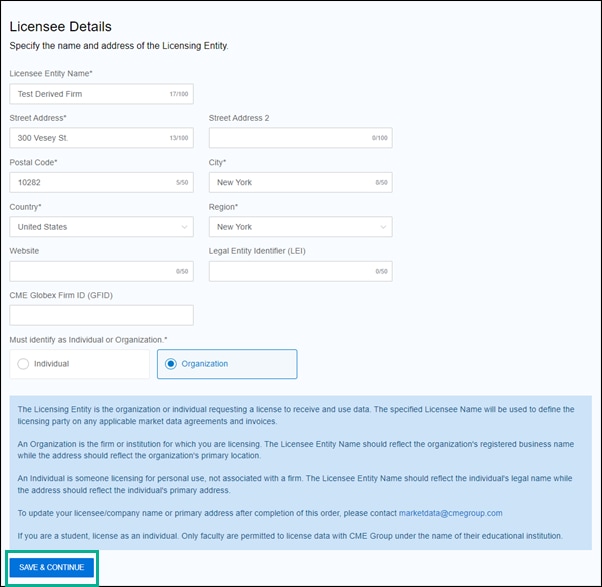Select the Organization radio button

pos(171,364)
